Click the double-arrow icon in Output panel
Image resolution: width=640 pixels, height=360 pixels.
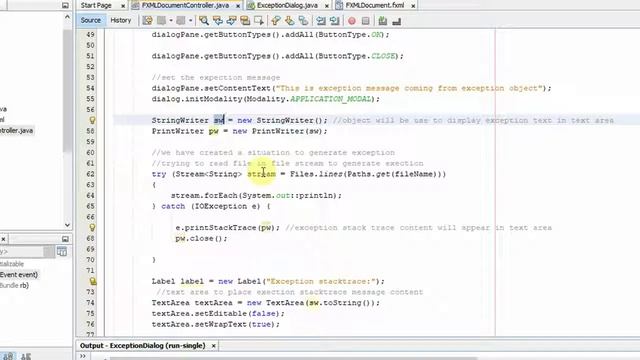tap(83, 356)
